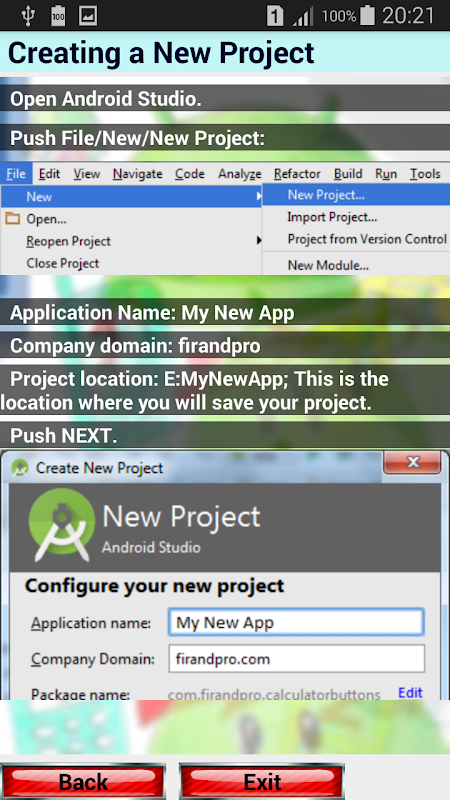This screenshot has width=450, height=800.
Task: Tap the signal strength bars icon
Action: [x=303, y=17]
